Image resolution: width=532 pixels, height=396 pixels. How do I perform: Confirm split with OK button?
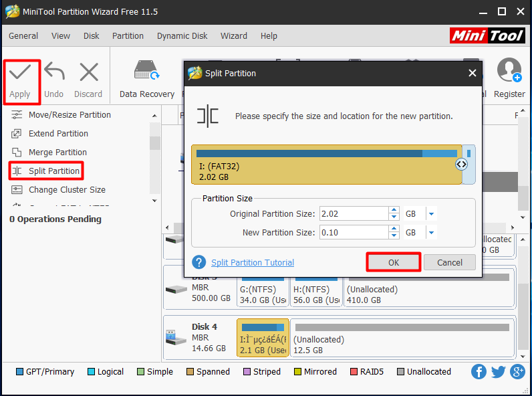394,262
